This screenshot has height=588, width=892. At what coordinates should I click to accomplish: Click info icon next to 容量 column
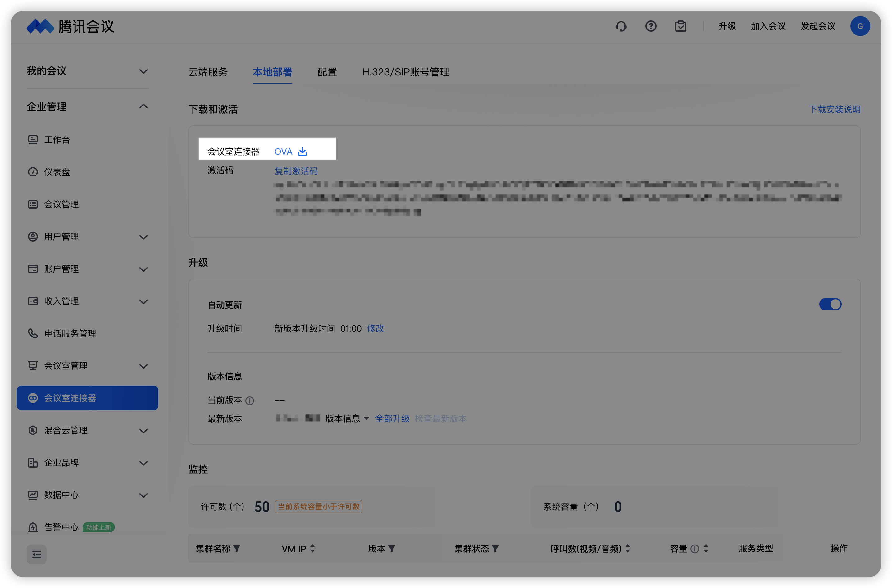695,549
